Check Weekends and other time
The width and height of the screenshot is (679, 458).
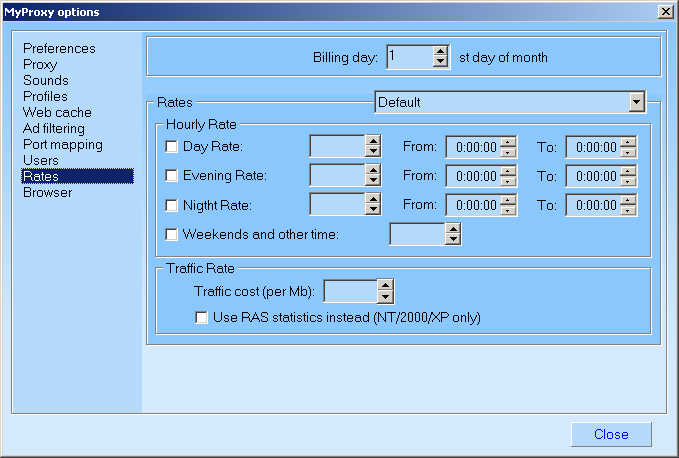click(x=171, y=234)
